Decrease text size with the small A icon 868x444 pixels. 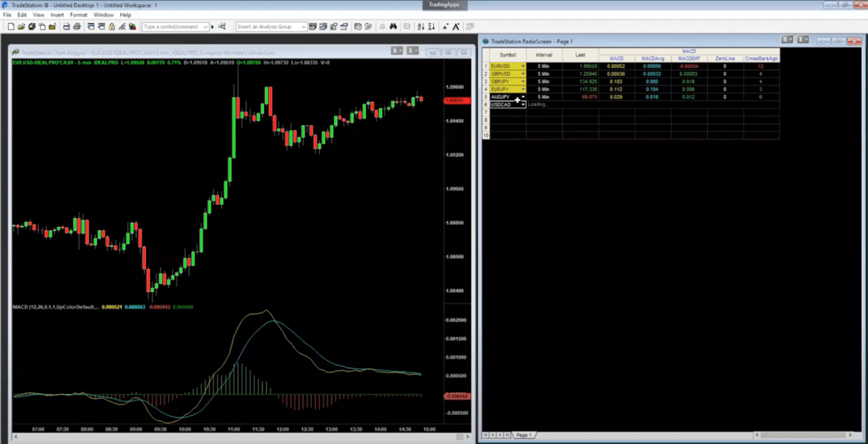pos(446,26)
